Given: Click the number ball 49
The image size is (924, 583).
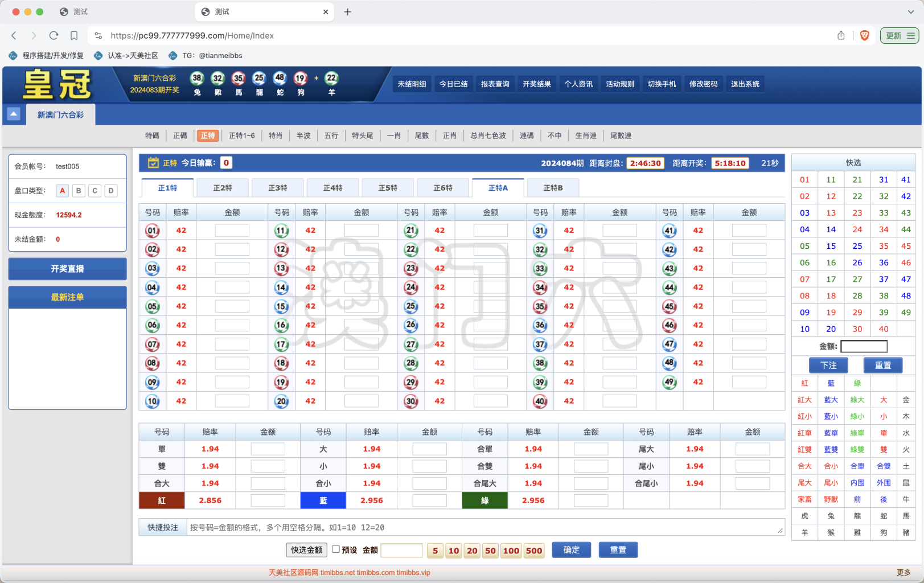Looking at the screenshot, I should click(x=670, y=382).
